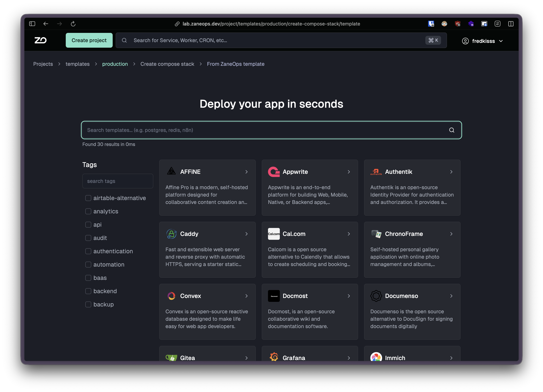Go forward with the browser forward arrow
Screen dimensions: 543x392
(59, 24)
